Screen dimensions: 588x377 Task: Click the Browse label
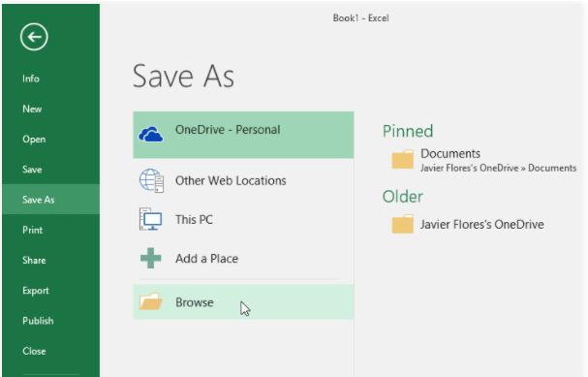tap(195, 302)
